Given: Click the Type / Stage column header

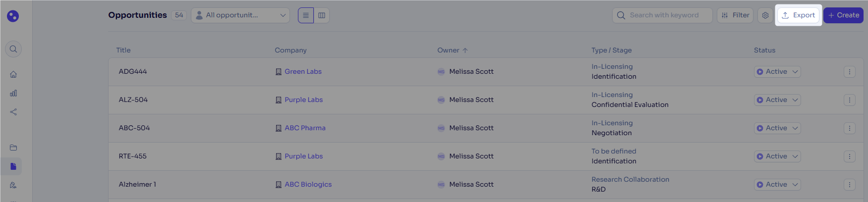Looking at the screenshot, I should (x=611, y=50).
